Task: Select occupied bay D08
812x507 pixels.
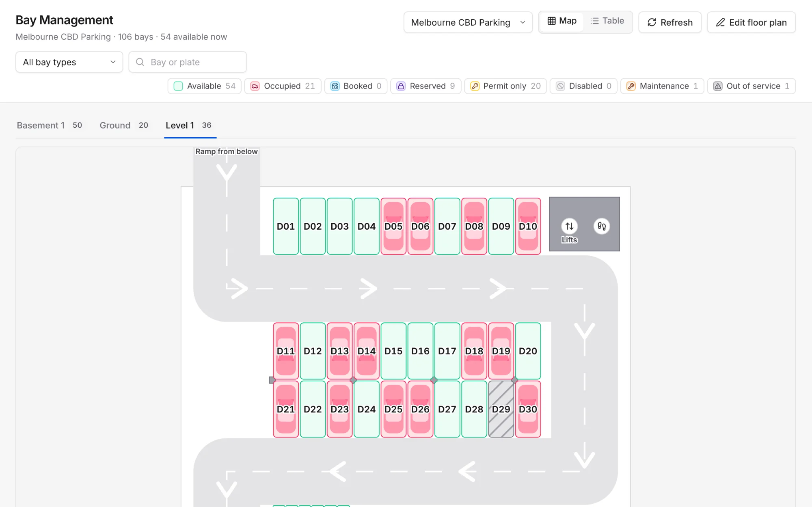Action: (474, 226)
